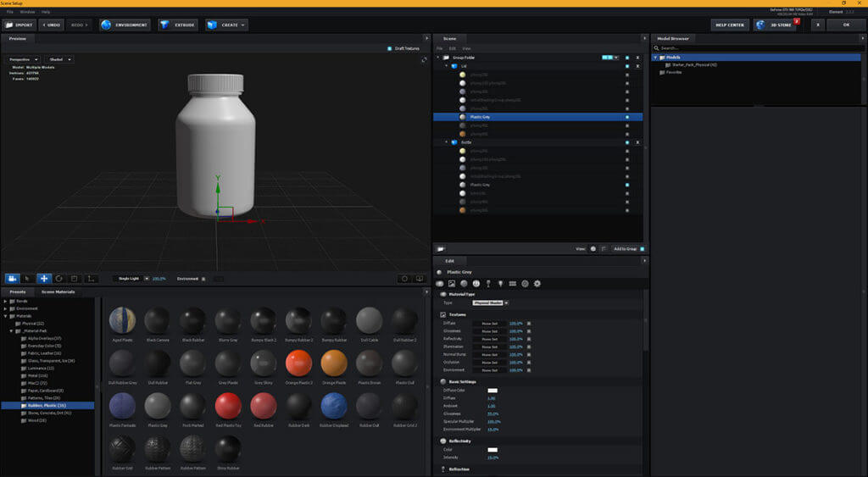868x477 pixels.
Task: Open the Single Light preset dropdown
Action: [x=131, y=279]
